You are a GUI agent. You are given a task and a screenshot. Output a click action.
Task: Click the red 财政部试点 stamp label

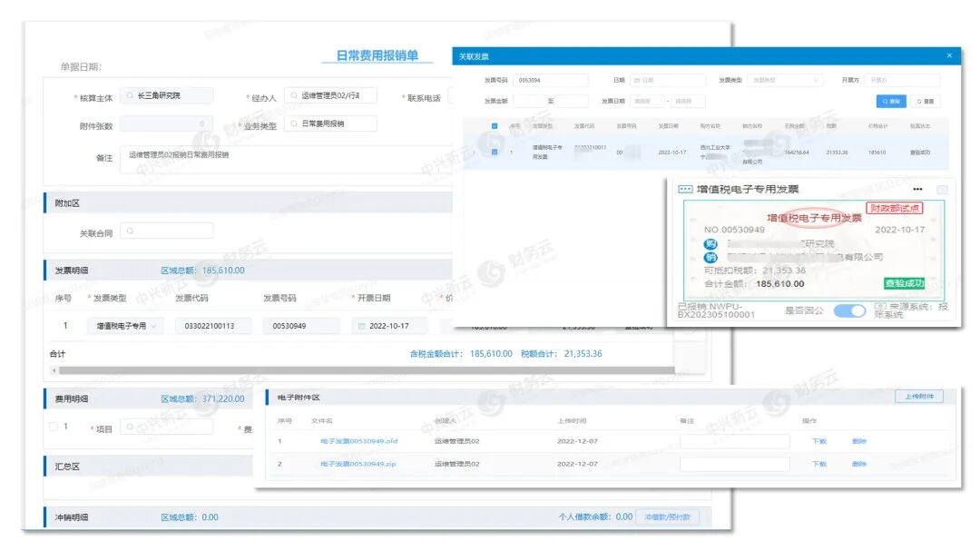(895, 208)
